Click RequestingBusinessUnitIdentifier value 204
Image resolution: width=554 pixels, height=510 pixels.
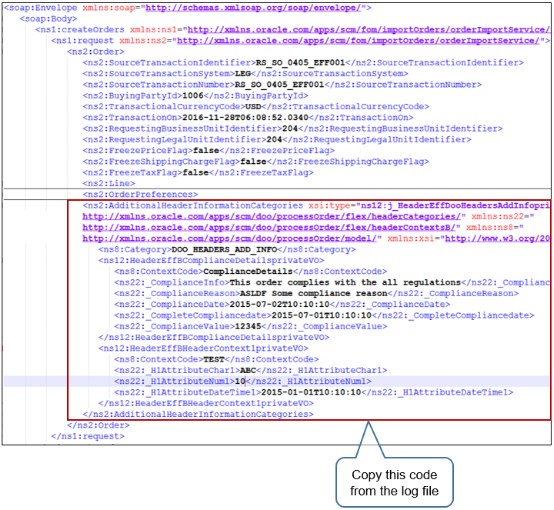tap(290, 128)
